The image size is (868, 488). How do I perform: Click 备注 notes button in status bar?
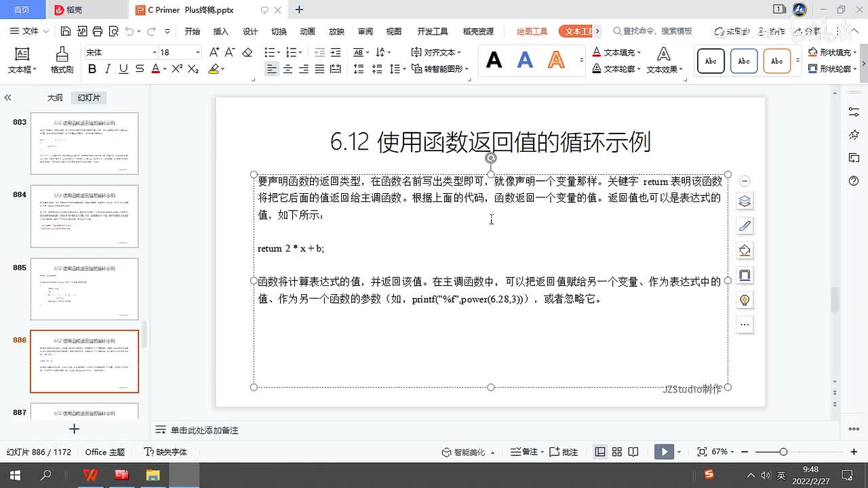point(524,451)
